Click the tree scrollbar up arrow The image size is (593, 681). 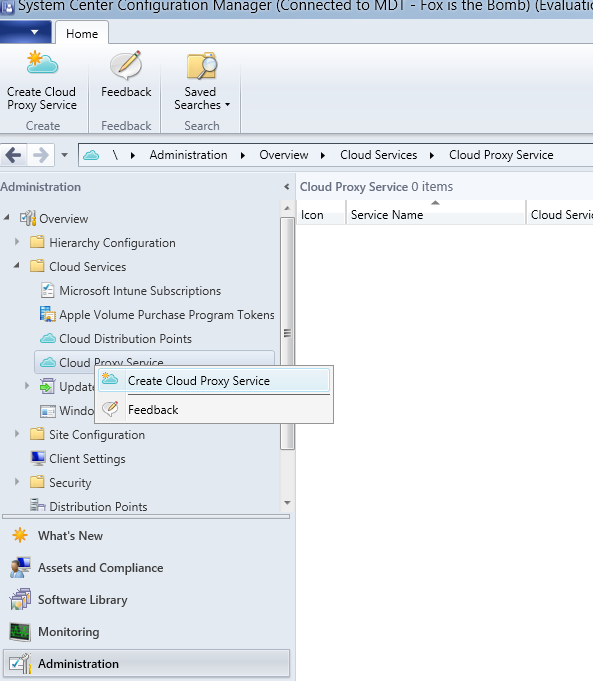pyautogui.click(x=287, y=208)
